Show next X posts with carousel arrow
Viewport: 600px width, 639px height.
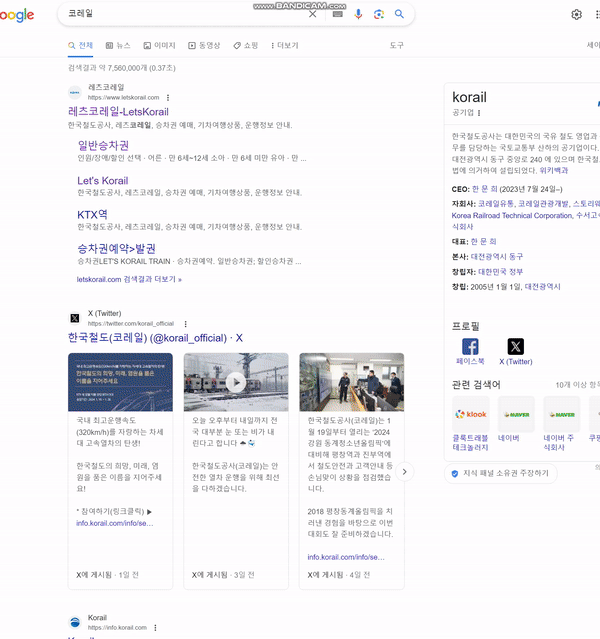pyautogui.click(x=404, y=472)
